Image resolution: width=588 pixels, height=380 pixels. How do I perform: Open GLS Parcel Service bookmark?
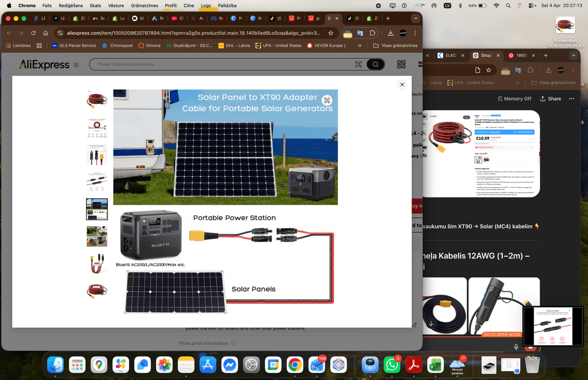(x=73, y=46)
